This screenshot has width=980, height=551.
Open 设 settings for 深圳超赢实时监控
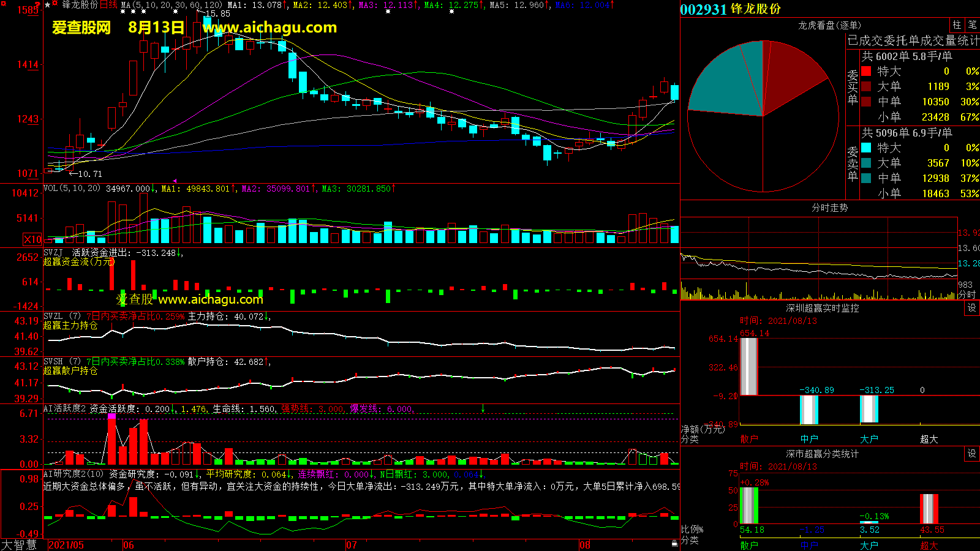coord(972,308)
